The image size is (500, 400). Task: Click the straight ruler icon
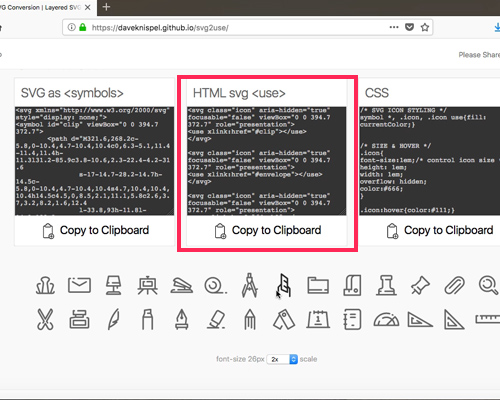(x=488, y=319)
